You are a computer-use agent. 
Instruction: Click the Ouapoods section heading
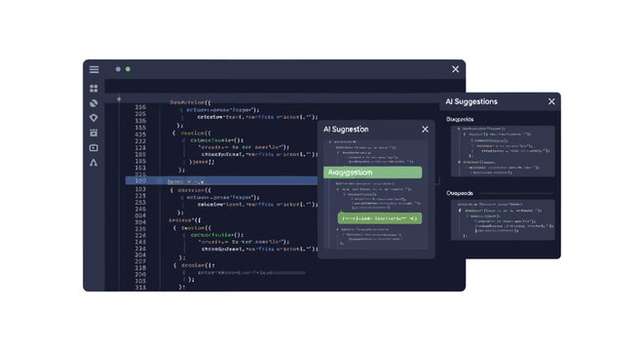[x=460, y=193]
